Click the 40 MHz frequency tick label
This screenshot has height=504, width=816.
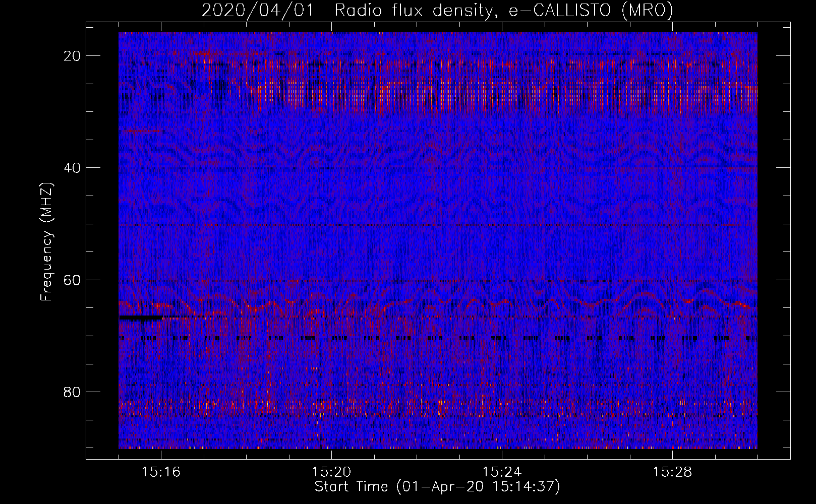[x=73, y=168]
